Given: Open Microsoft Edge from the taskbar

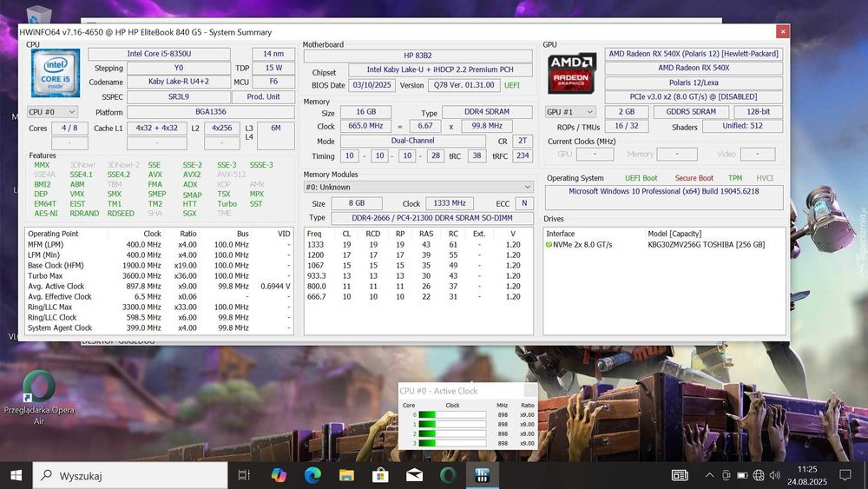Looking at the screenshot, I should point(312,475).
